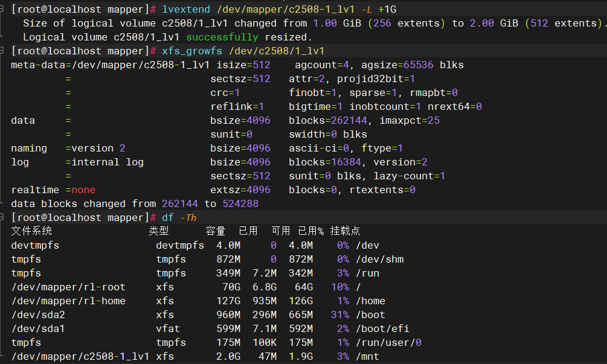Click the red "none" realtime value
Image resolution: width=607 pixels, height=364 pixels.
pyautogui.click(x=83, y=190)
